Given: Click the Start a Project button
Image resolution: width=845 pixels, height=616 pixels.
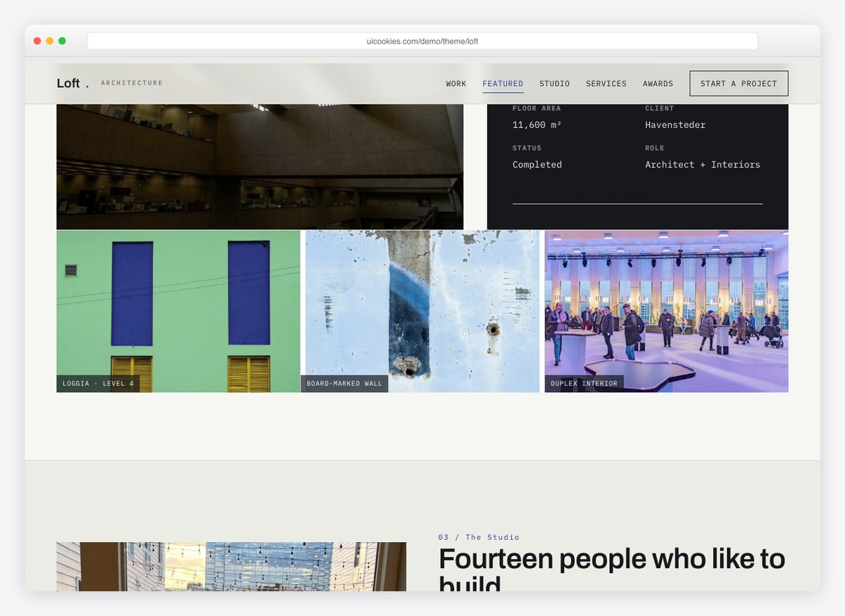Looking at the screenshot, I should click(x=739, y=83).
